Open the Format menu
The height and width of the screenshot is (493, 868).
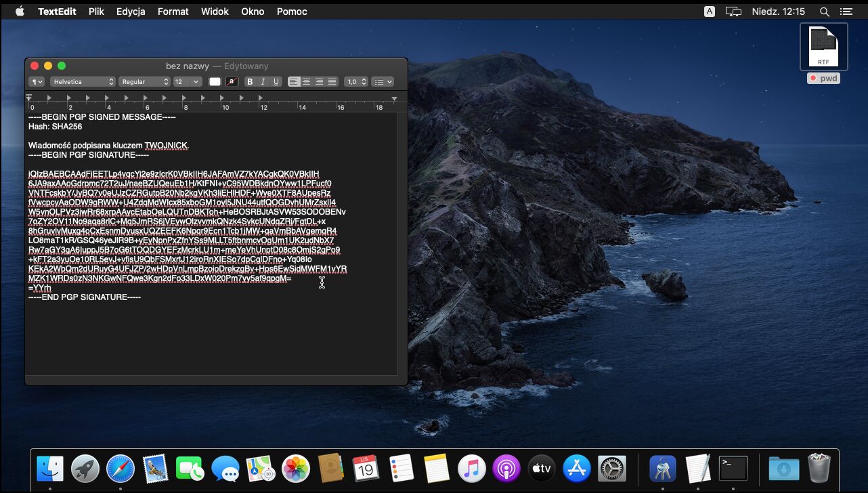click(x=173, y=12)
